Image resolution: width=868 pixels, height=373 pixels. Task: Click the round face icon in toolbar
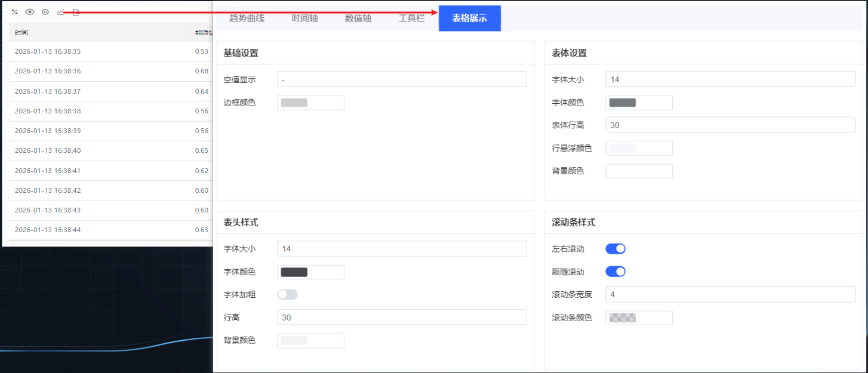coord(45,12)
